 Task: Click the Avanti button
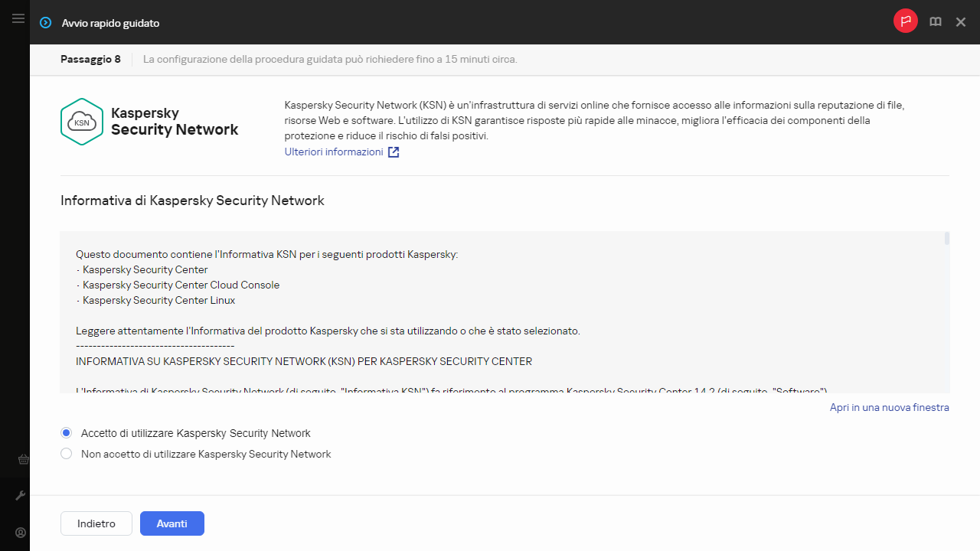coord(171,523)
